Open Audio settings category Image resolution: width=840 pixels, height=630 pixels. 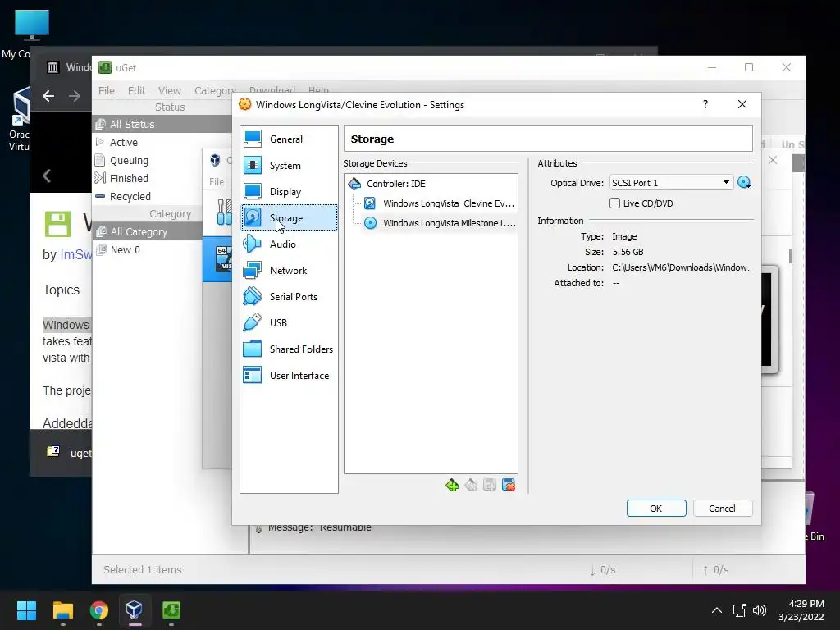point(289,244)
